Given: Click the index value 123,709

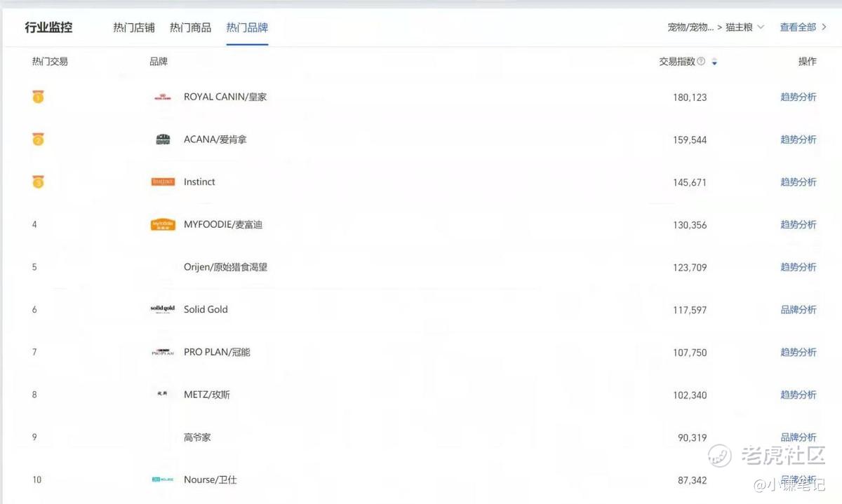Looking at the screenshot, I should pos(690,268).
